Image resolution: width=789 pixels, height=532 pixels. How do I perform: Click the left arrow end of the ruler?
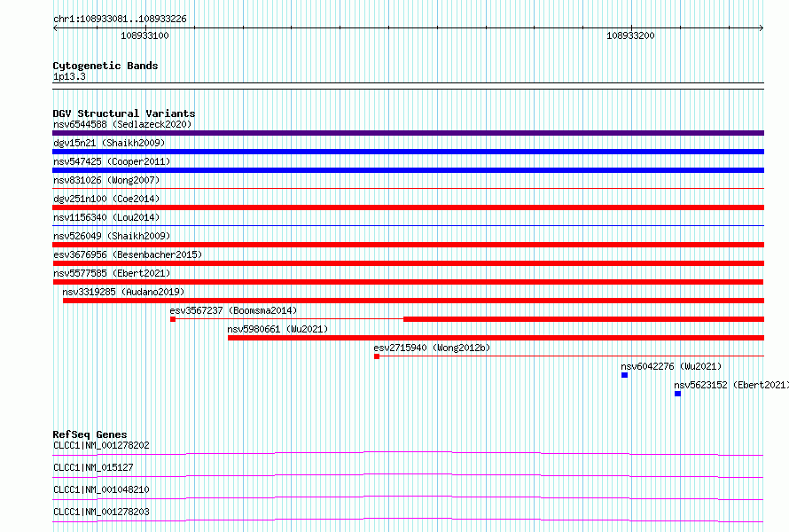click(55, 28)
